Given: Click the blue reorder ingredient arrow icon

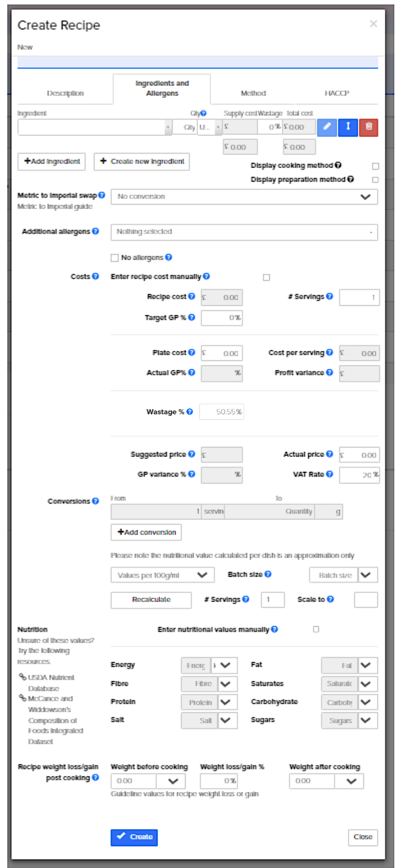Looking at the screenshot, I should (348, 128).
